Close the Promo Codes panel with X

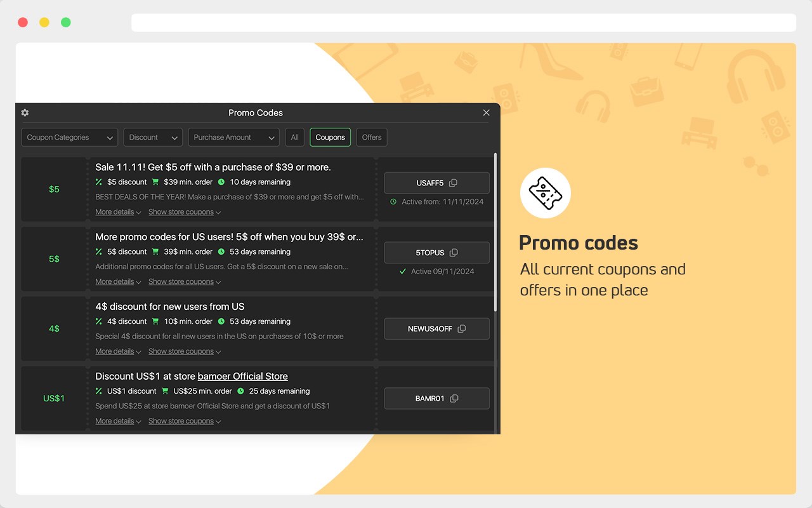(x=487, y=112)
